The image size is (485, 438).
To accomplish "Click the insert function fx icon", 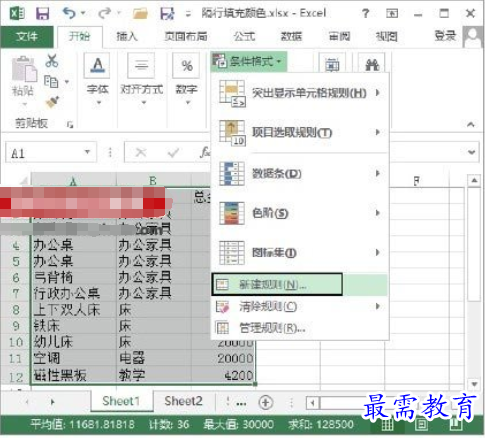I will (x=204, y=152).
